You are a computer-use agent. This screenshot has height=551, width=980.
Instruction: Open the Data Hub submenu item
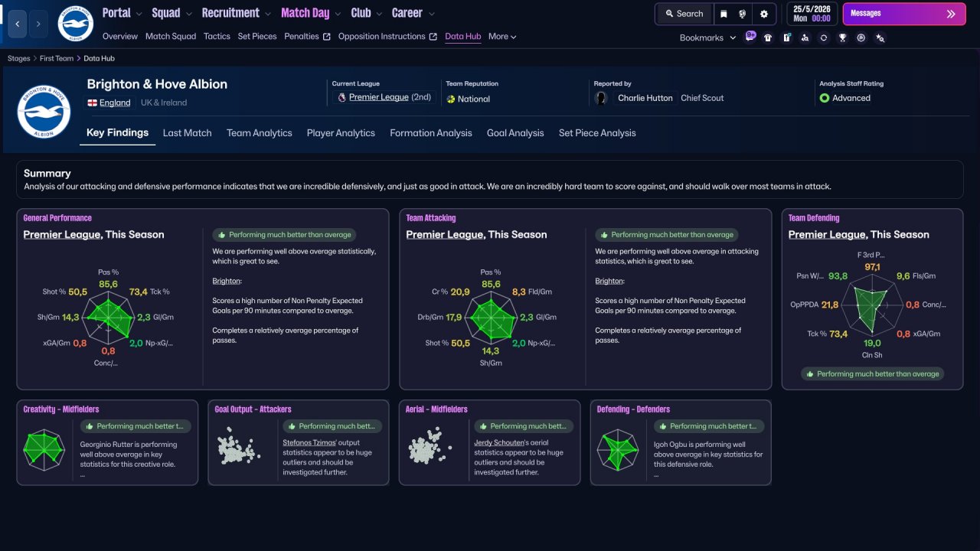click(x=463, y=37)
